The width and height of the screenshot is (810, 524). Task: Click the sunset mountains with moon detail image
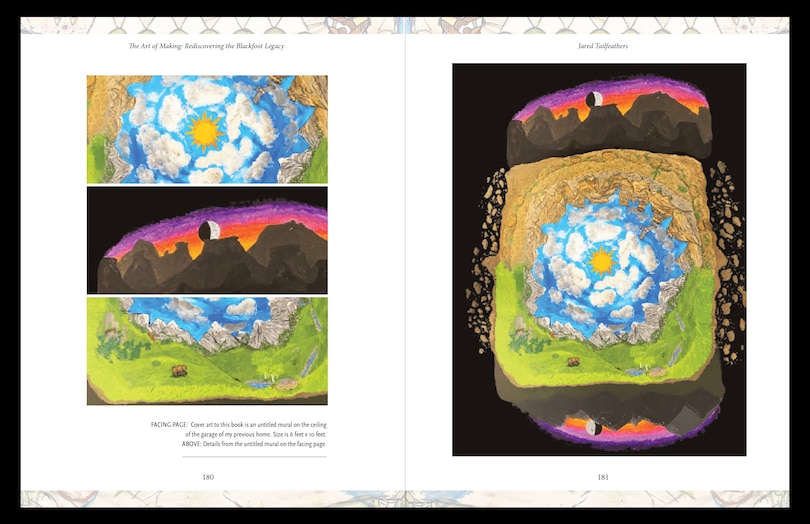coord(207,240)
